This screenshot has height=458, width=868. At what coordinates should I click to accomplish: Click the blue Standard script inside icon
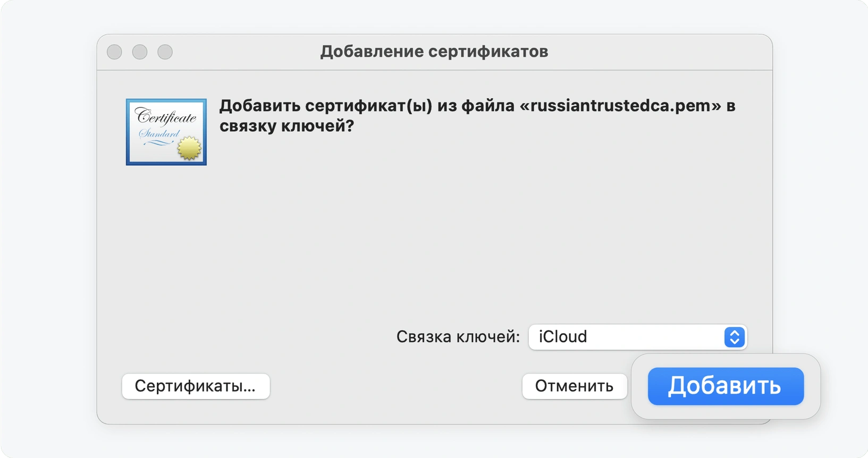point(159,133)
